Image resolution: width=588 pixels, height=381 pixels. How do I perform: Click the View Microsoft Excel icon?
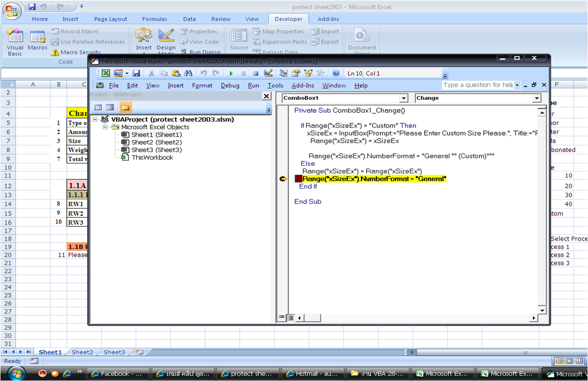point(106,73)
